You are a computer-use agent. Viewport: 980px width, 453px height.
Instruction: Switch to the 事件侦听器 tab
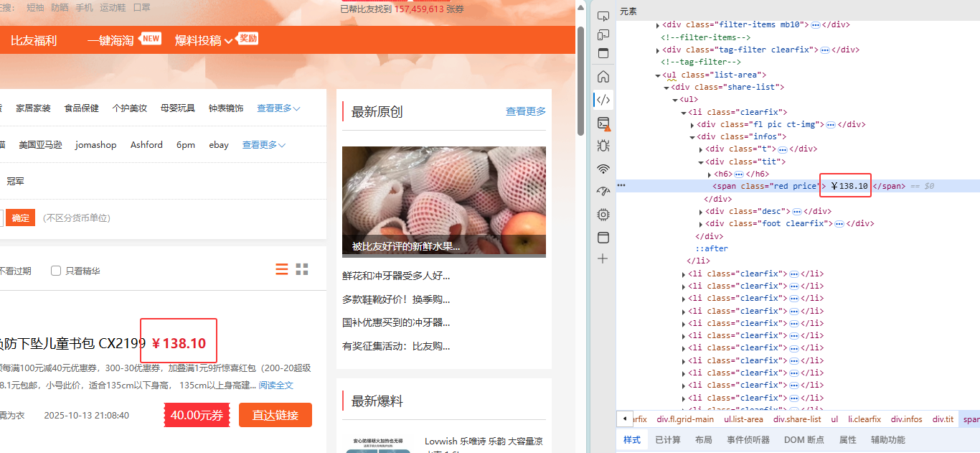pyautogui.click(x=748, y=440)
